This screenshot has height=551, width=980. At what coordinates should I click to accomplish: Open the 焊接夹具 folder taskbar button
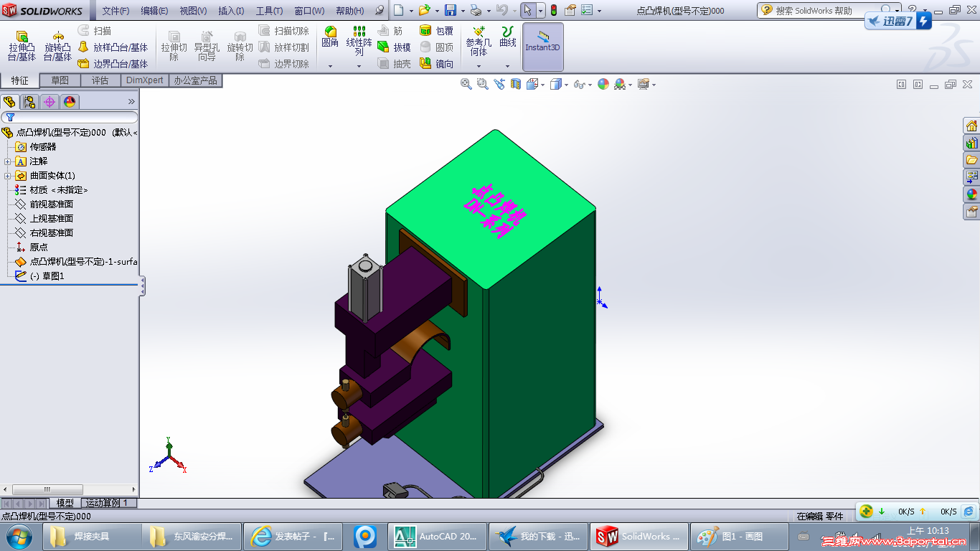93,536
